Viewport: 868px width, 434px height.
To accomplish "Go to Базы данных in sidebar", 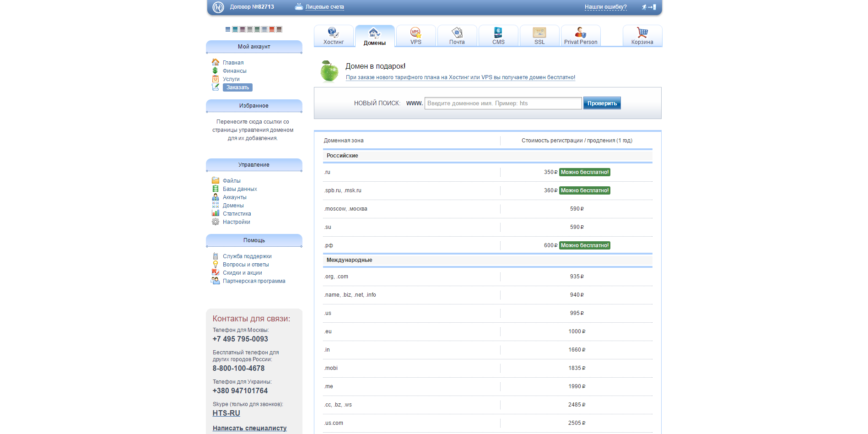I will [240, 189].
